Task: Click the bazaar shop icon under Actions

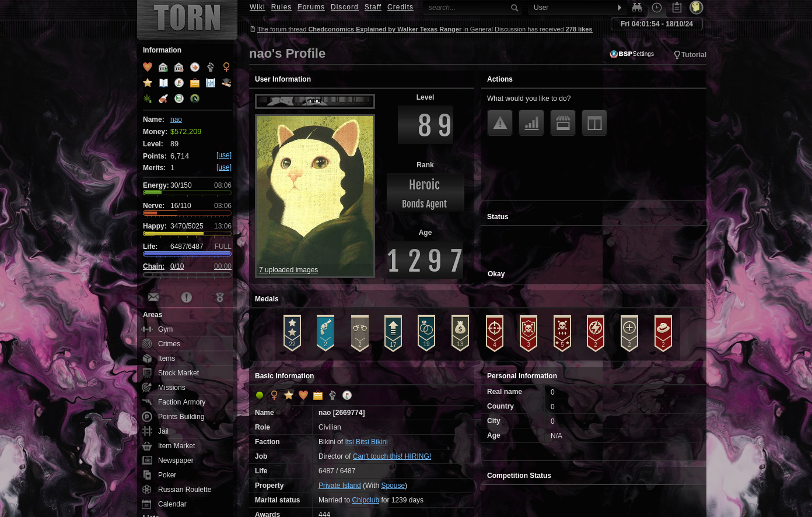Action: (563, 123)
